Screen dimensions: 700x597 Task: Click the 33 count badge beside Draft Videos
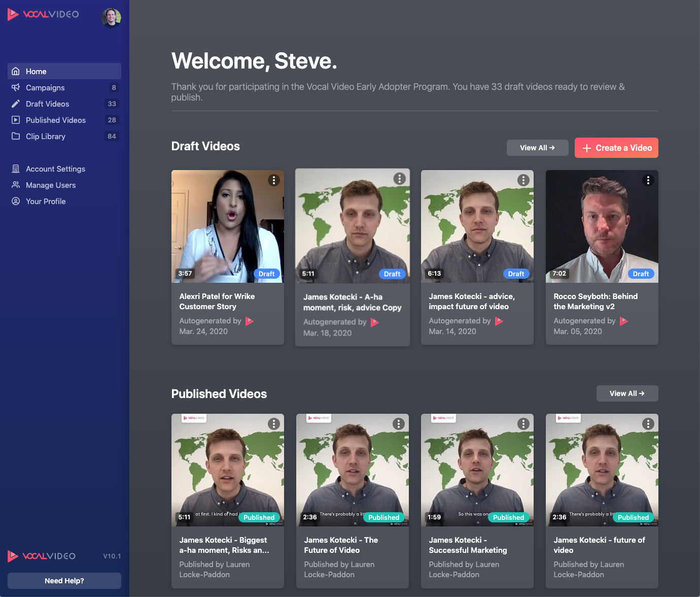click(x=112, y=104)
